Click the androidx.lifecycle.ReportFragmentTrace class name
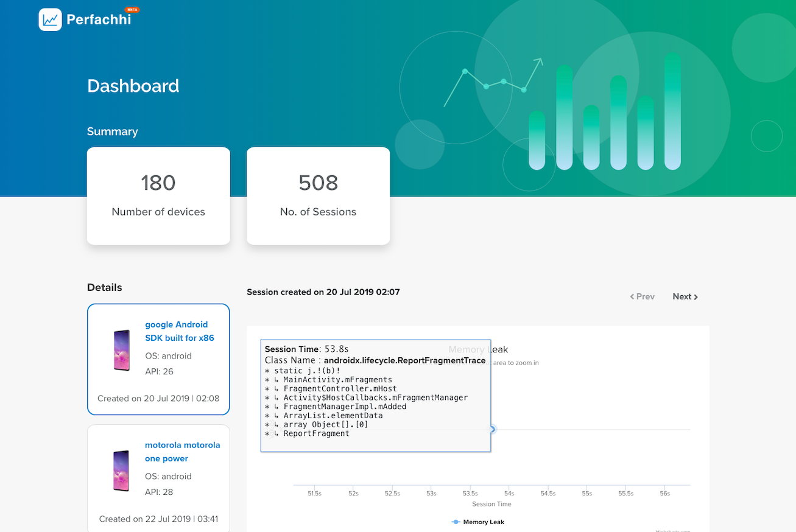This screenshot has width=796, height=532. point(404,360)
